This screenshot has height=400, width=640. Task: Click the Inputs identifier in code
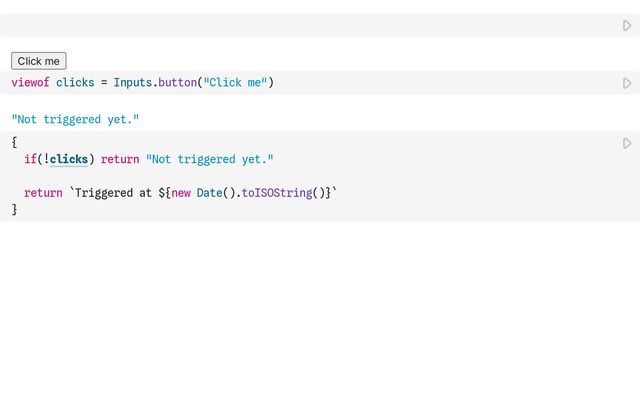pyautogui.click(x=132, y=83)
